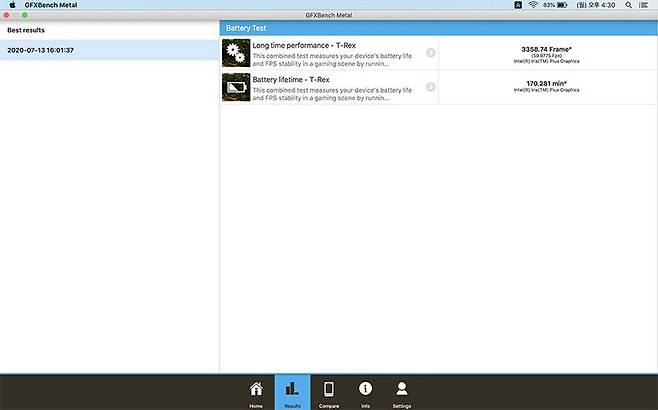The image size is (658, 410).
Task: Click the battery status indicator in menu bar
Action: (555, 5)
